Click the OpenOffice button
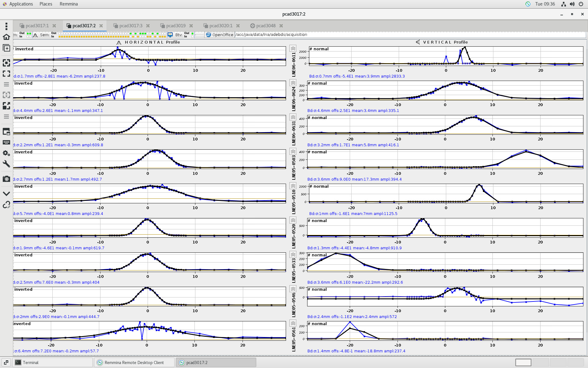This screenshot has height=368, width=588. pos(220,35)
